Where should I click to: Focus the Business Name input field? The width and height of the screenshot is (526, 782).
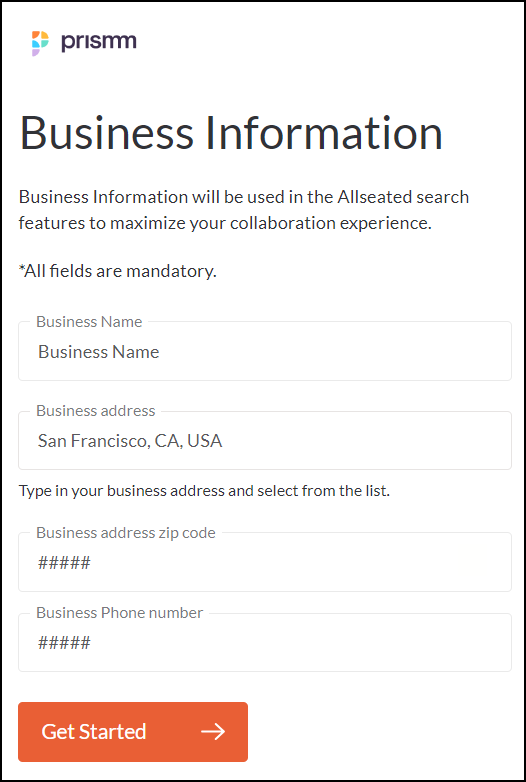tap(265, 351)
